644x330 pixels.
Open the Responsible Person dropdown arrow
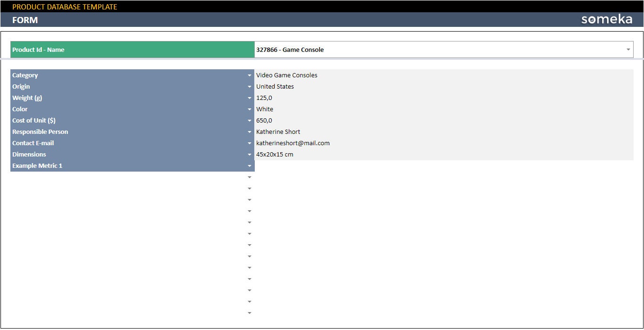point(250,132)
